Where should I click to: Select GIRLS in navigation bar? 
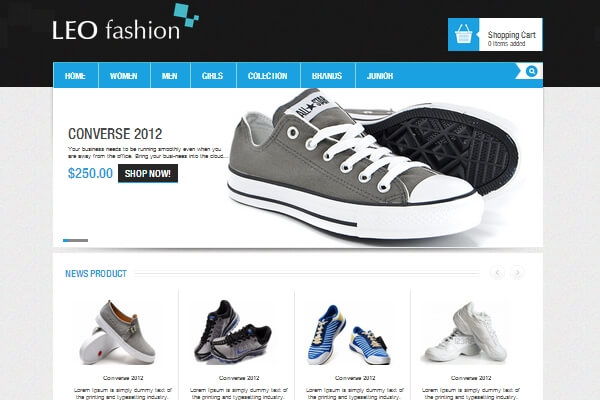tap(213, 76)
